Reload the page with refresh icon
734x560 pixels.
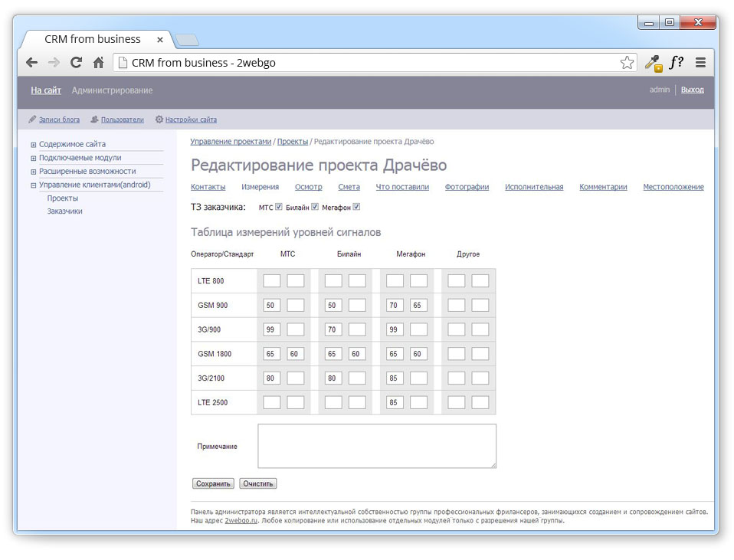[x=77, y=62]
